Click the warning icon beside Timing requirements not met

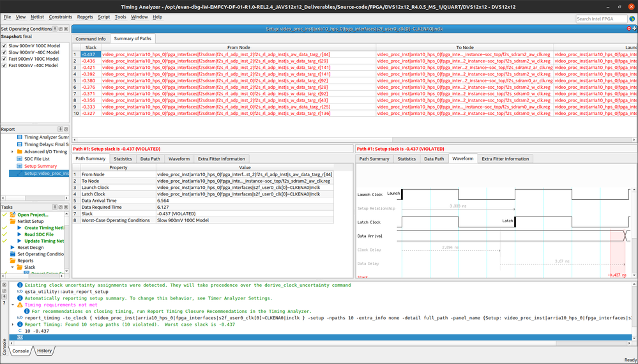point(20,305)
